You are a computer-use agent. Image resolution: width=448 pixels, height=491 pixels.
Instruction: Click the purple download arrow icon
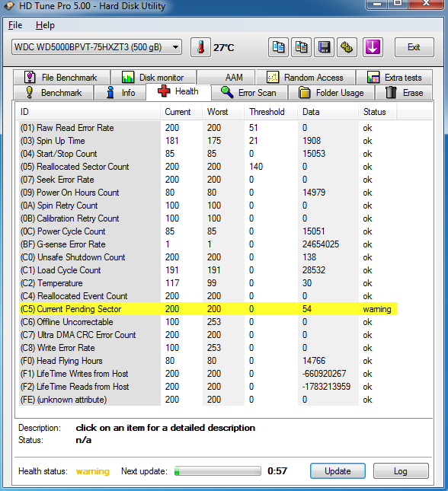coord(373,48)
